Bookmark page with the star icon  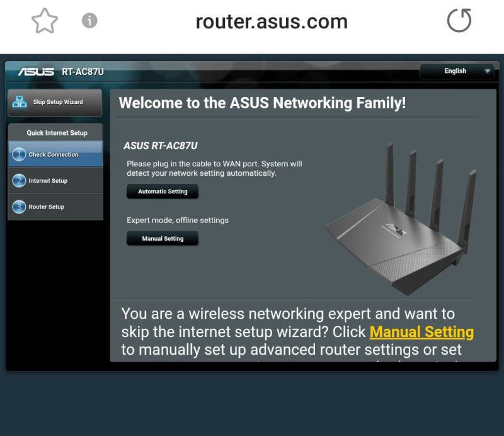[x=45, y=21]
